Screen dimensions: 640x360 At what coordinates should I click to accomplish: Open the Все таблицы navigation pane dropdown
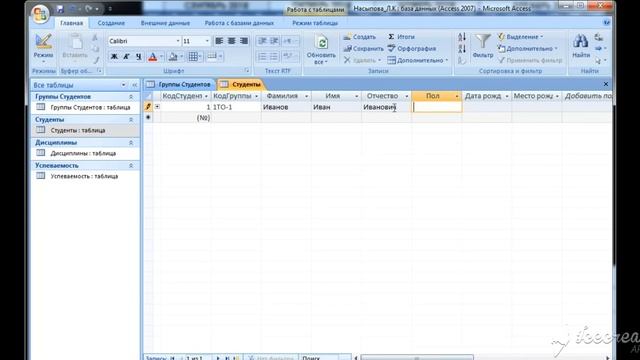pyautogui.click(x=123, y=85)
